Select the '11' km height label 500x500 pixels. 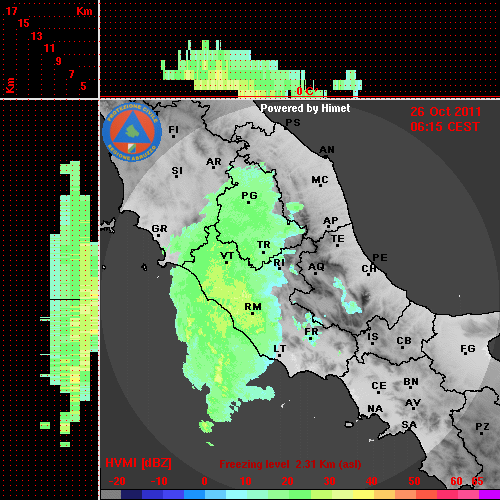point(49,48)
